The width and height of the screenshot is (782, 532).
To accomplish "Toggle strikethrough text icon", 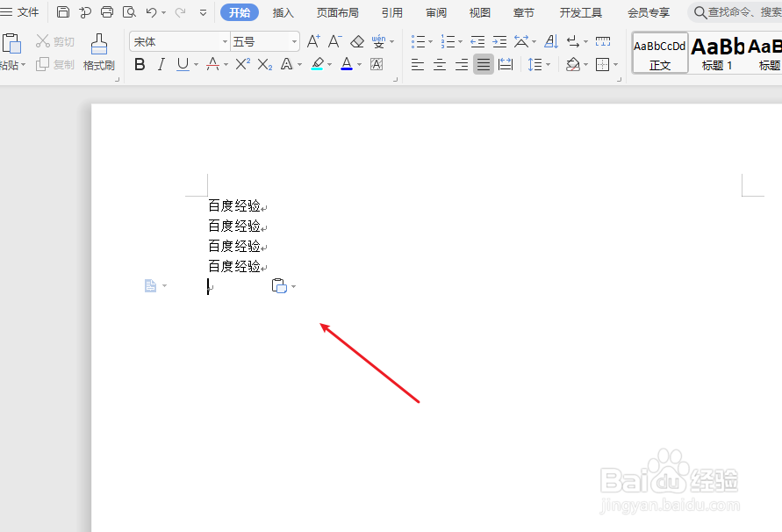I will pos(213,64).
